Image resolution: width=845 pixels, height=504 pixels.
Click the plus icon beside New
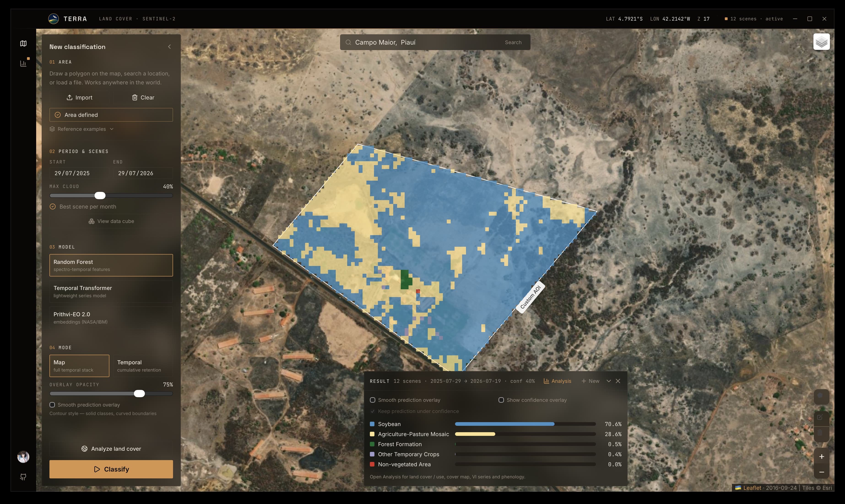tap(584, 381)
